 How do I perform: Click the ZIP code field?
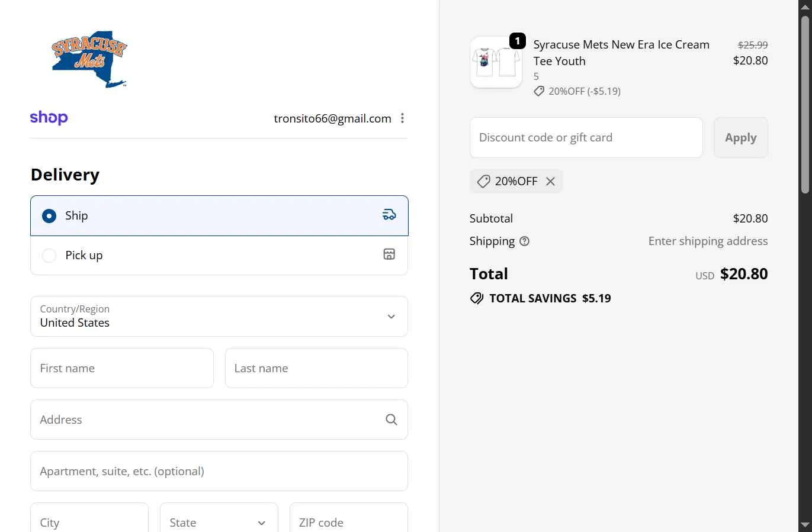(x=348, y=522)
